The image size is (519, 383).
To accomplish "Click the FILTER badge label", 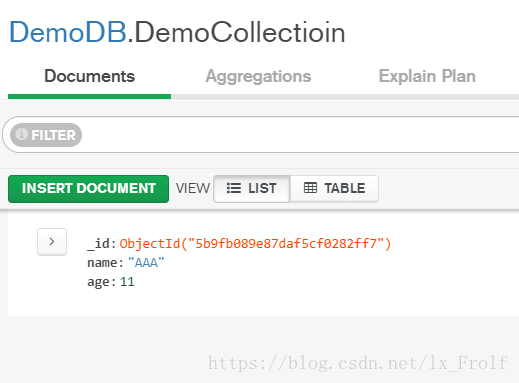I will pos(46,135).
